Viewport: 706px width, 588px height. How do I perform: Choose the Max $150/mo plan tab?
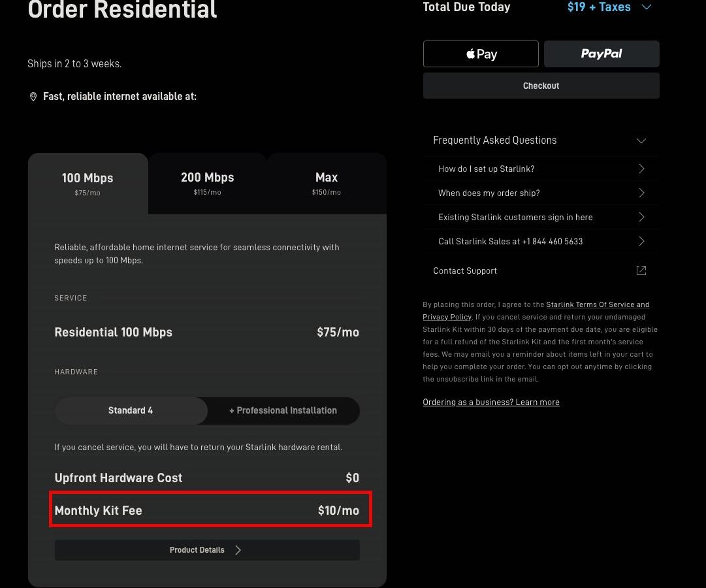(327, 184)
